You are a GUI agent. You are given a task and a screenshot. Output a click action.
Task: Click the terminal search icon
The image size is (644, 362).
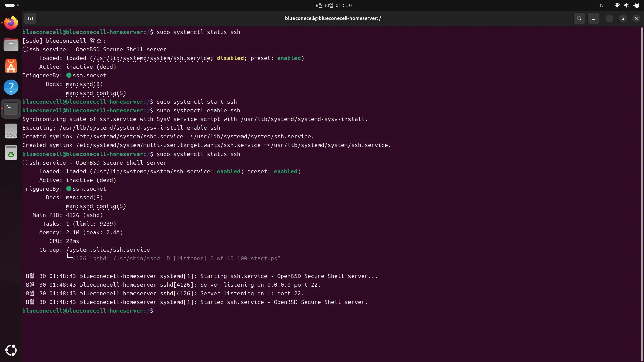[579, 18]
